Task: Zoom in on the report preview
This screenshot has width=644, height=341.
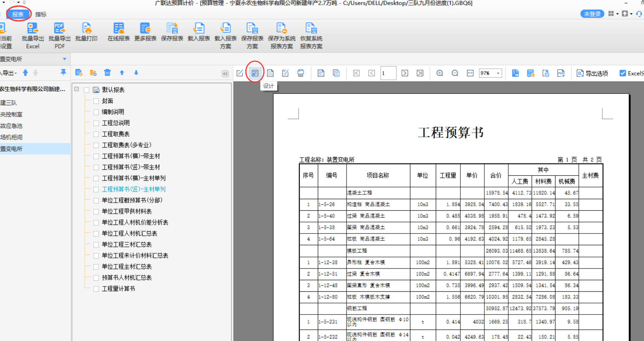Action: pos(440,73)
